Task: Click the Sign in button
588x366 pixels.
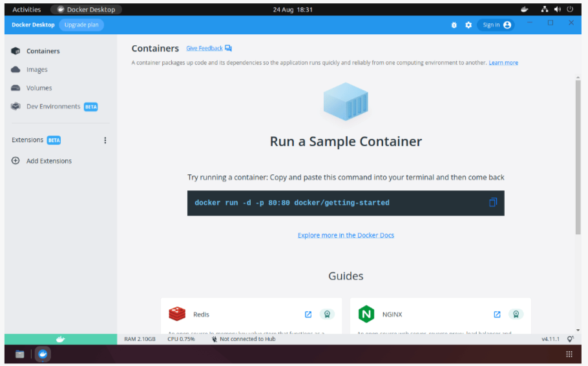Action: point(496,25)
